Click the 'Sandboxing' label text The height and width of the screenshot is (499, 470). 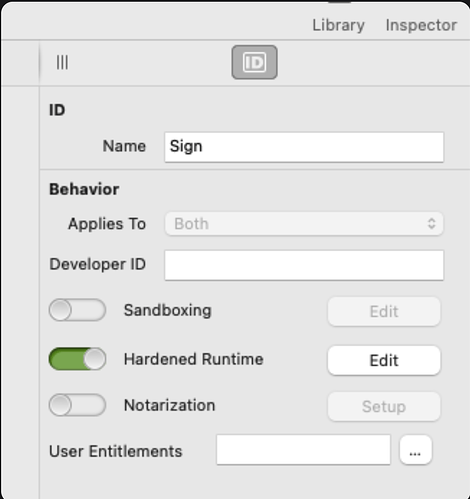point(168,311)
